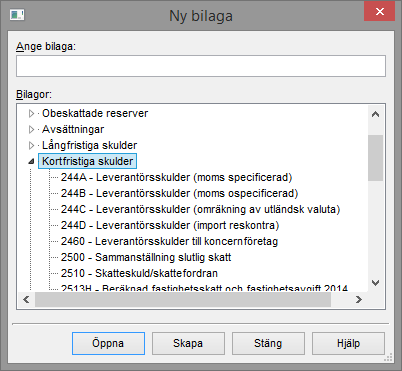This screenshot has height=371, width=402.
Task: Collapse the Kortfristiga skulder node
Action: click(31, 162)
